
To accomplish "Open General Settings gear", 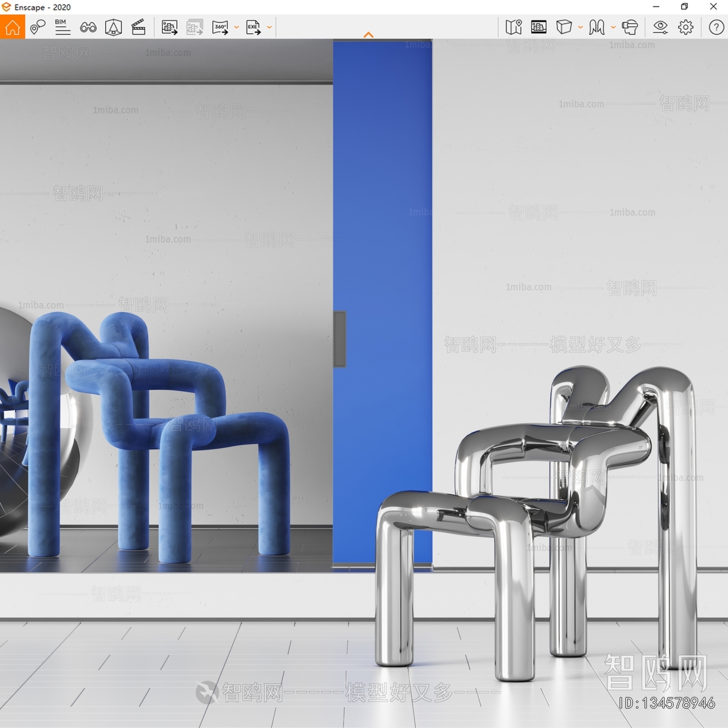I will [x=686, y=27].
